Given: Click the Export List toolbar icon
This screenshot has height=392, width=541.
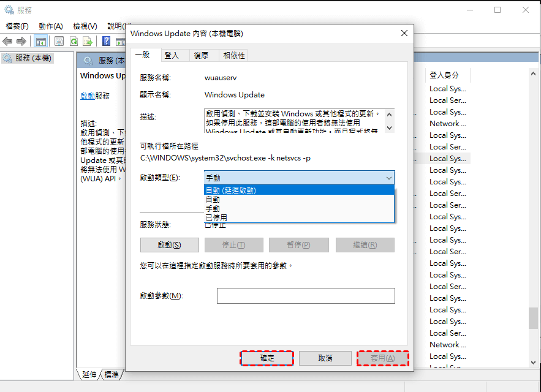Looking at the screenshot, I should pyautogui.click(x=88, y=42).
